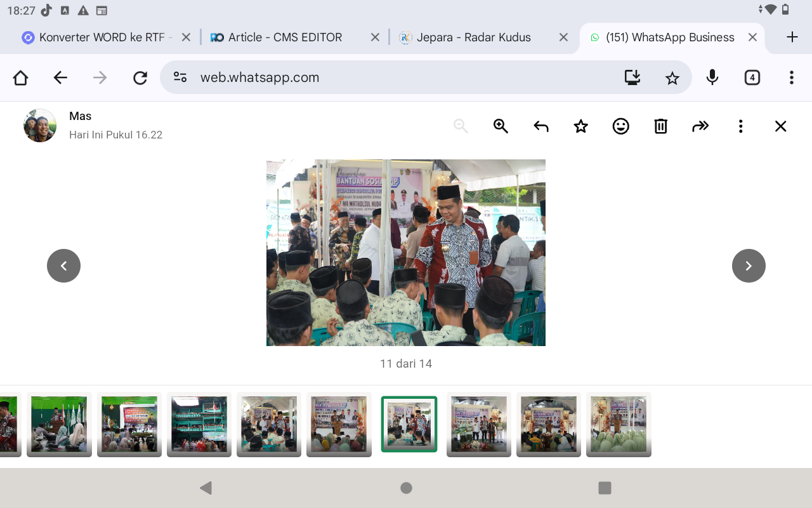Show the next photo
812x508 pixels.
click(749, 265)
